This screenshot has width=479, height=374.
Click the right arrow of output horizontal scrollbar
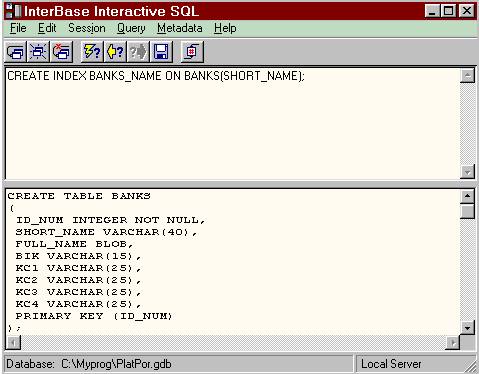452,342
